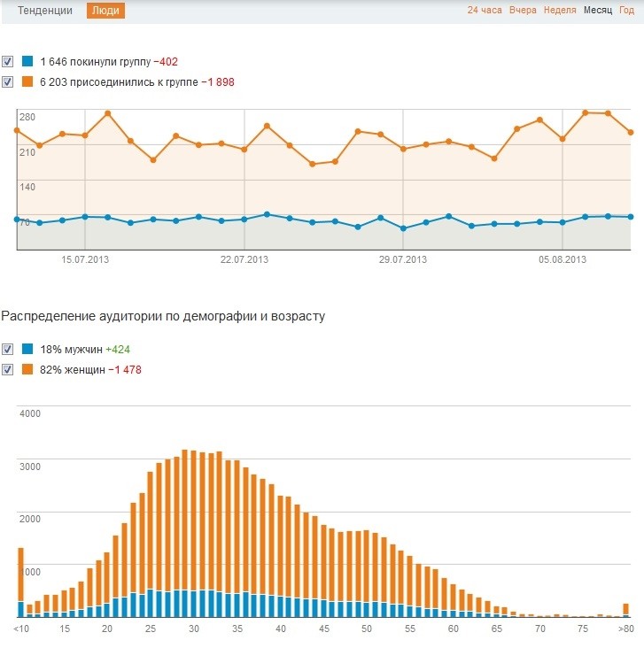Switch period to Неделя
Screen dimensions: 644x648
560,11
